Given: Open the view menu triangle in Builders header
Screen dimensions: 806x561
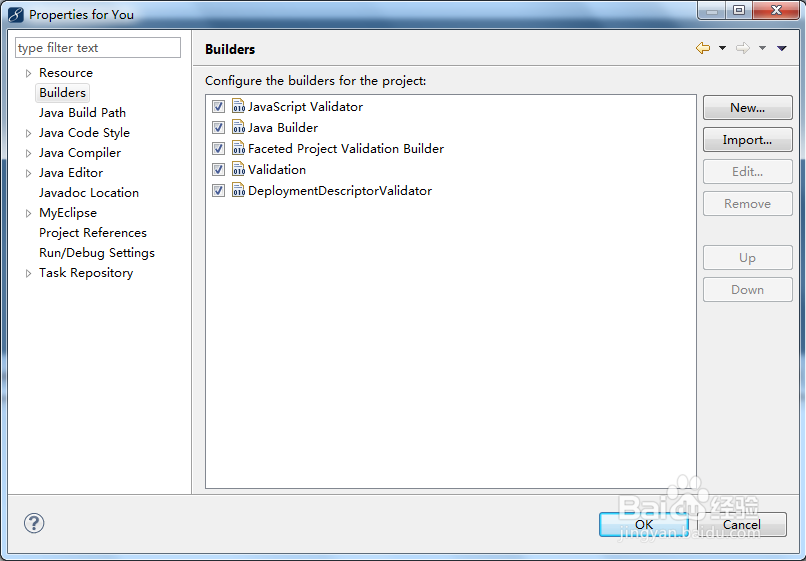Looking at the screenshot, I should click(782, 48).
